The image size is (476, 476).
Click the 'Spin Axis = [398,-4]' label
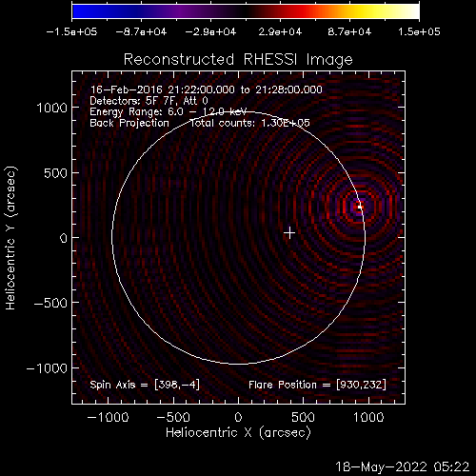[145, 385]
